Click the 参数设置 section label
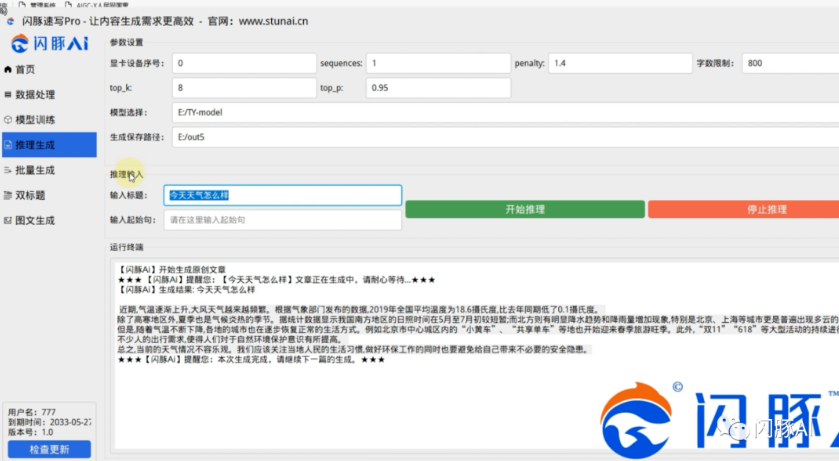This screenshot has height=461, width=839. [126, 42]
